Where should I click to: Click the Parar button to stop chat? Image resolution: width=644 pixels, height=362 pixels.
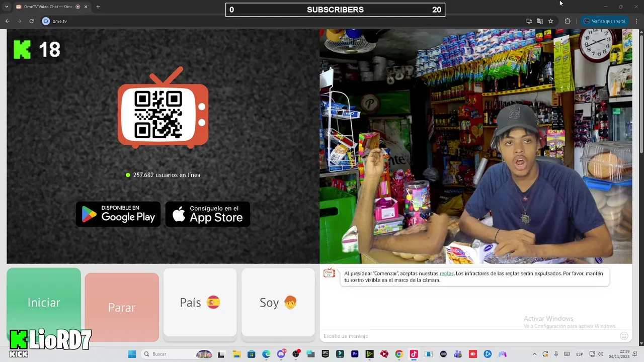pos(122,307)
